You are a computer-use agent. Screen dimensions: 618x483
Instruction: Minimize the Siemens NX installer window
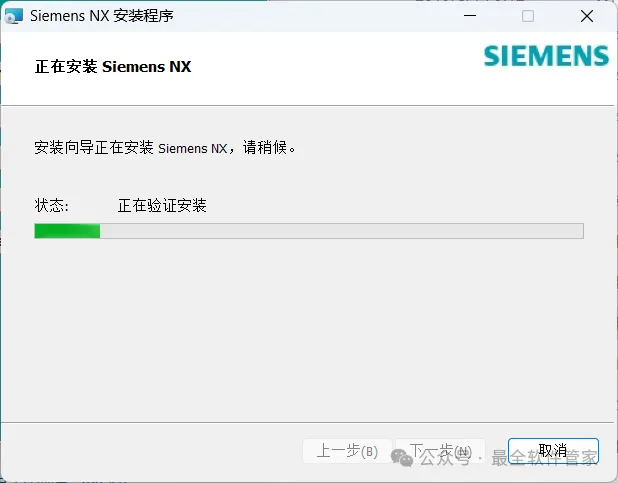[470, 16]
